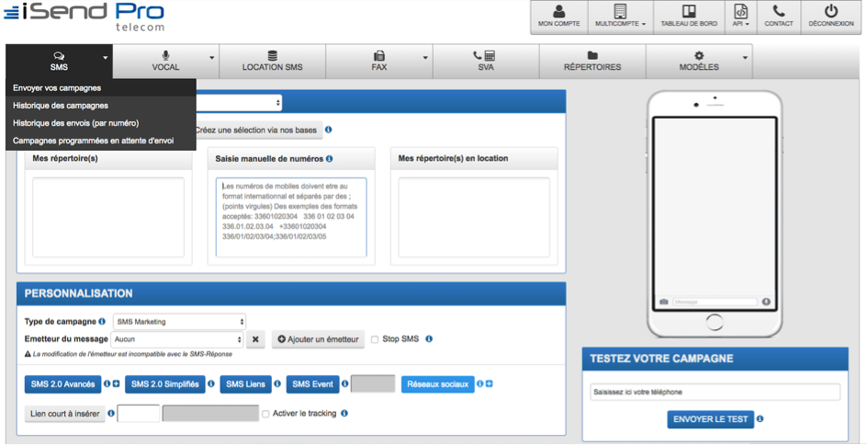868x445 pixels.
Task: Open the Contact phone icon
Action: 778,12
